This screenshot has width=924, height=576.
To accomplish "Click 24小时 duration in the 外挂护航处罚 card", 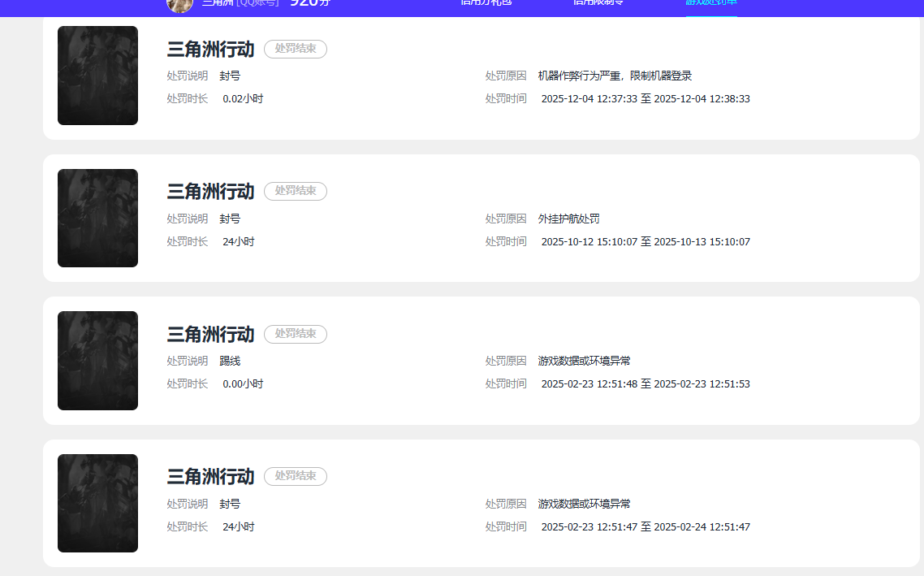I will point(238,242).
